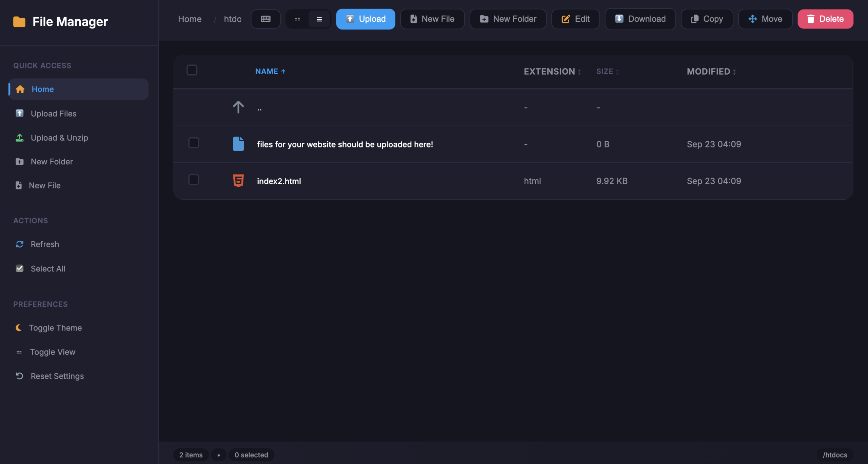This screenshot has width=868, height=464.
Task: Sort by the NAME column header
Action: tap(270, 72)
